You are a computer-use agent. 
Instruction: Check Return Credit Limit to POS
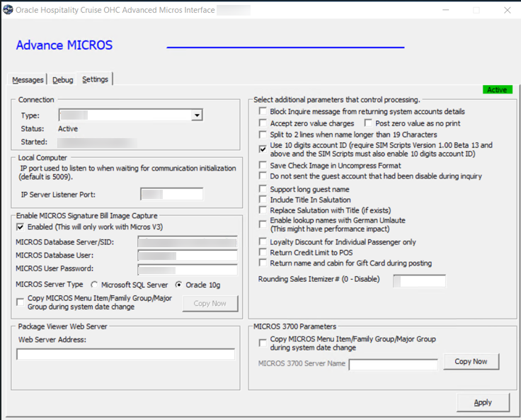[x=263, y=252]
